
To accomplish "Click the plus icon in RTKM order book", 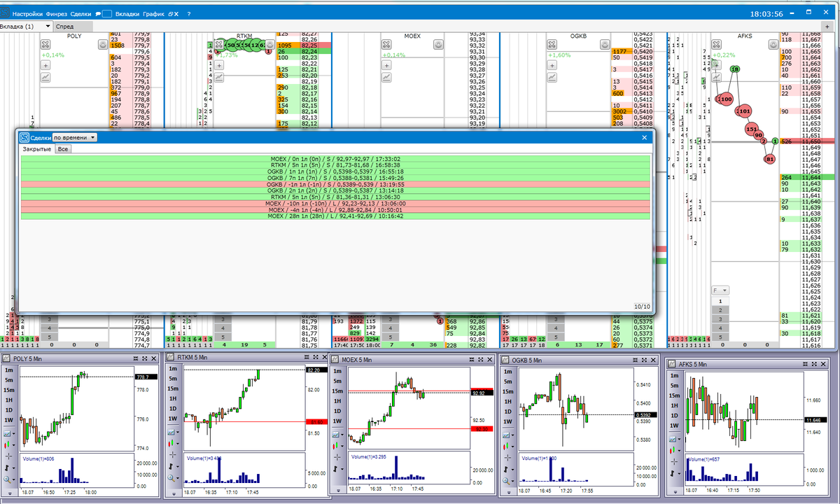I will [218, 65].
